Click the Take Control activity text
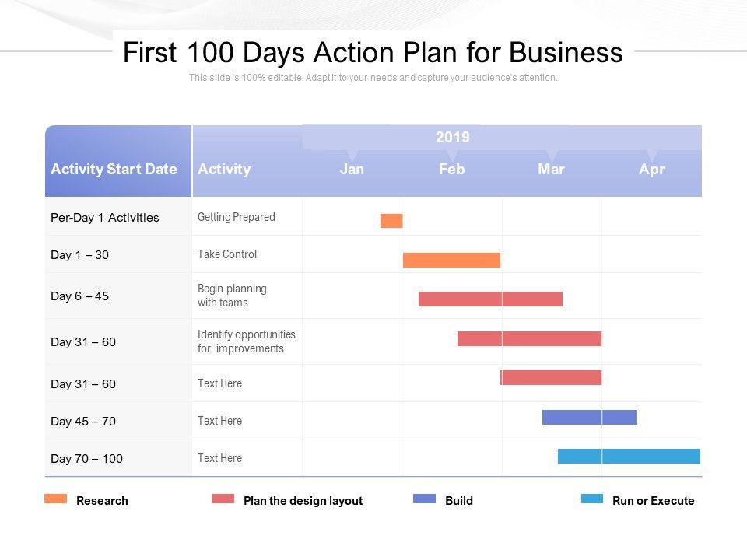 [227, 254]
